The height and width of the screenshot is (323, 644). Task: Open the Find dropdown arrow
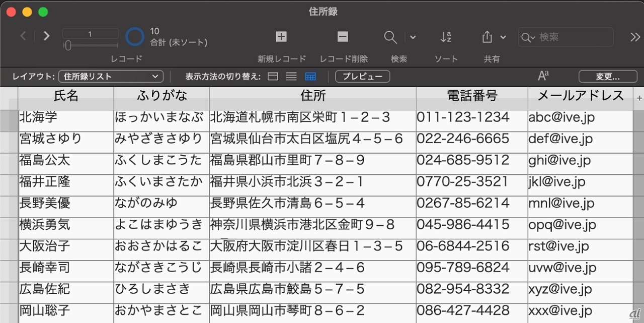coord(413,37)
